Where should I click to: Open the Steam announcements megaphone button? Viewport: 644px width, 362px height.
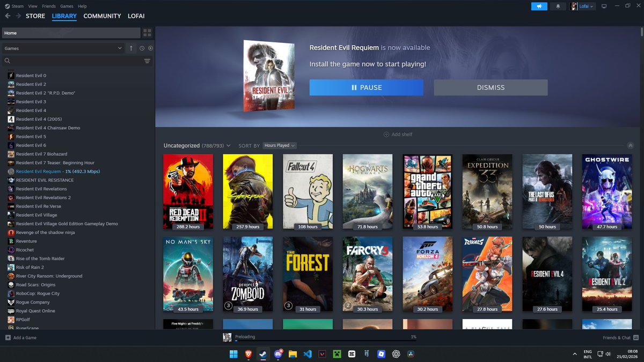click(539, 6)
